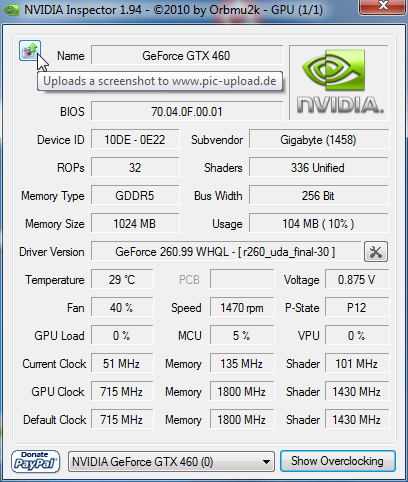Open the GPU selection dropdown arrow
Viewport: 408px width, 482px height.
pyautogui.click(x=266, y=462)
